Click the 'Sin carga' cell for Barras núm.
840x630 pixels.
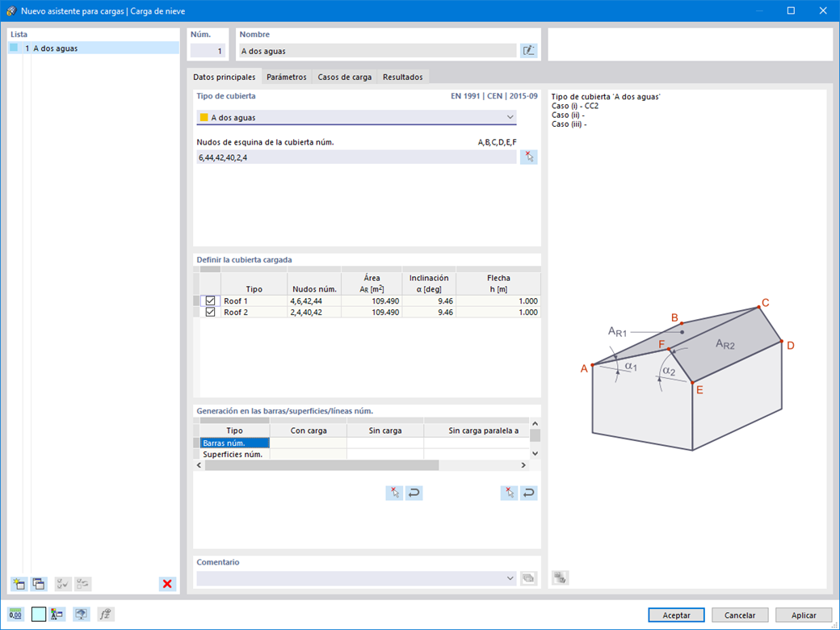click(x=385, y=443)
